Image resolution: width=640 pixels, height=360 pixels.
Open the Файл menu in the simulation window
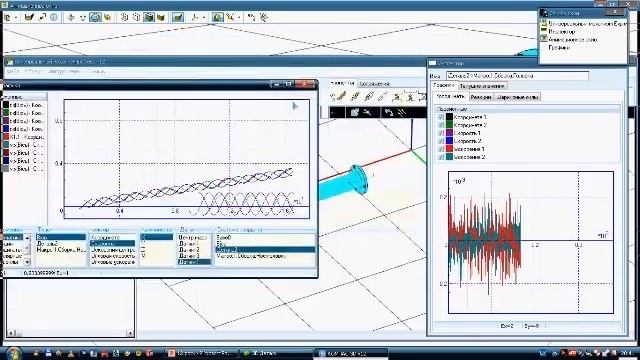(x=13, y=71)
